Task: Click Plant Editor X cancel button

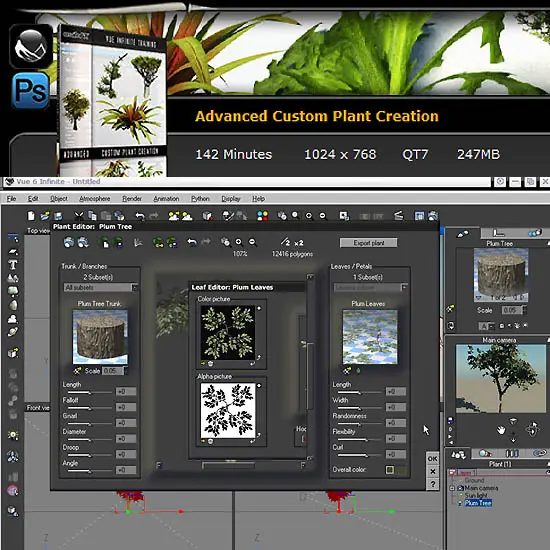Action: 432,471
